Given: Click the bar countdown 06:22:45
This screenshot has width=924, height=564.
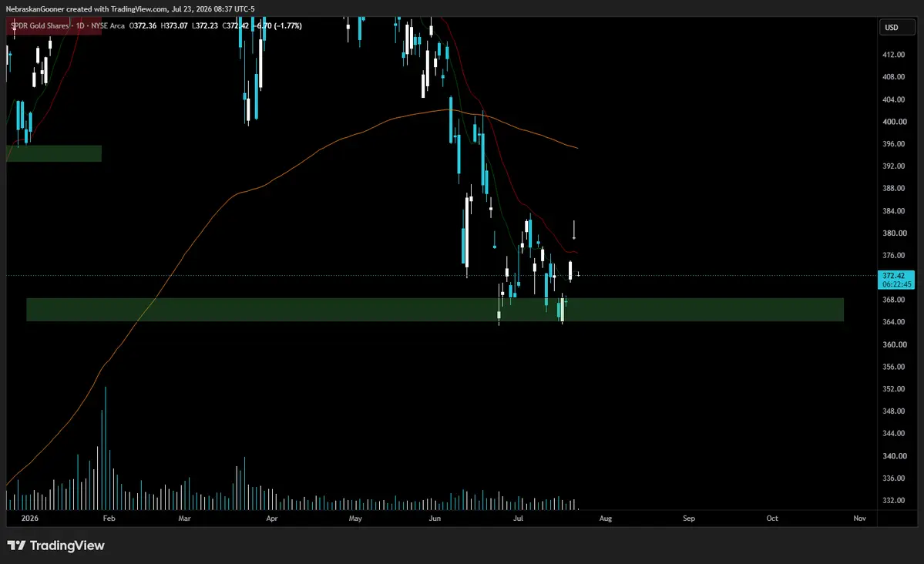Looking at the screenshot, I should [896, 284].
